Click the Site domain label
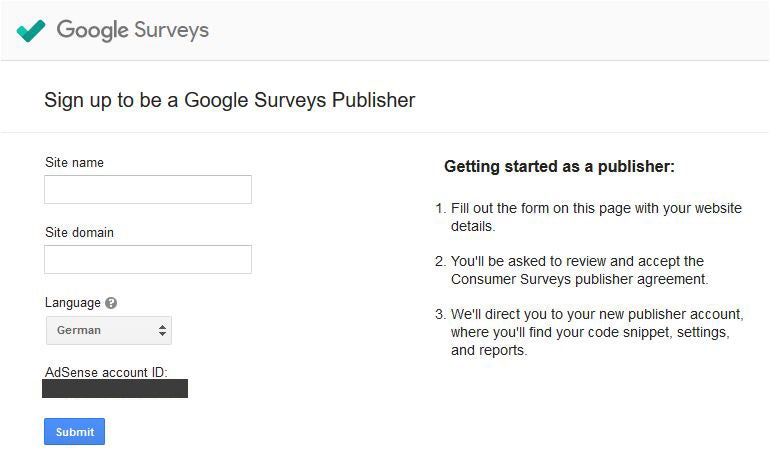770x472 pixels. pyautogui.click(x=79, y=233)
